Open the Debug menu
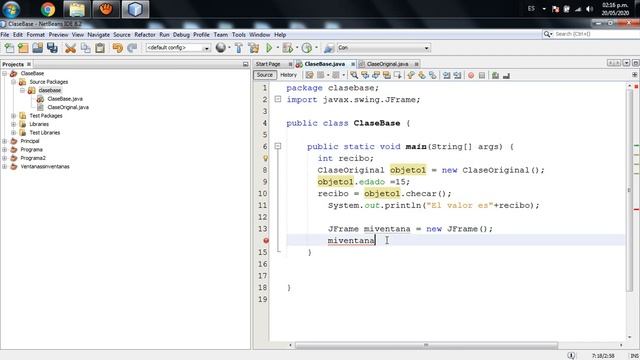This screenshot has height=360, width=640. [x=181, y=35]
